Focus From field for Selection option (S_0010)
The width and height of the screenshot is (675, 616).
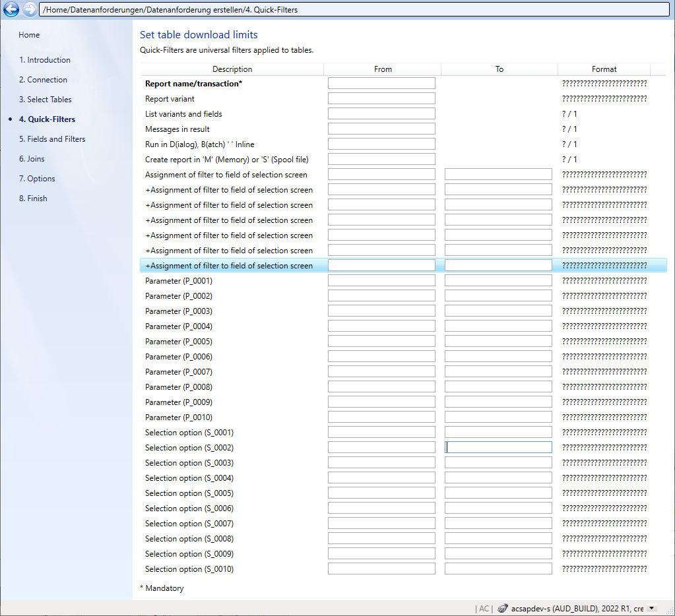click(x=381, y=569)
